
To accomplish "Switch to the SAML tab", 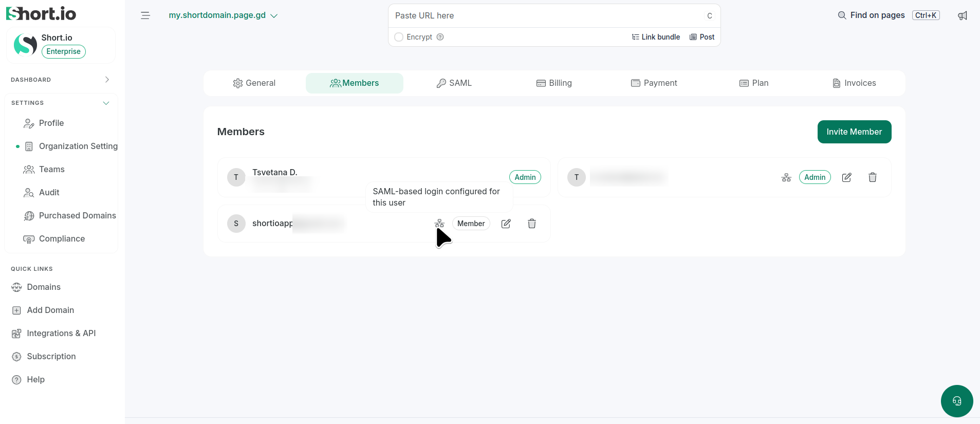I will tap(454, 83).
